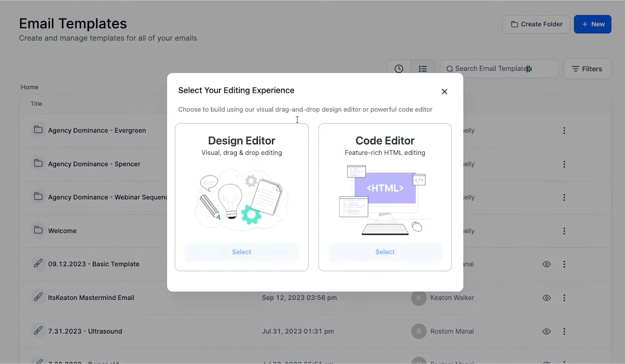Viewport: 625px width, 364px height.
Task: Close the Select Your Editing Experience dialog
Action: pos(444,91)
